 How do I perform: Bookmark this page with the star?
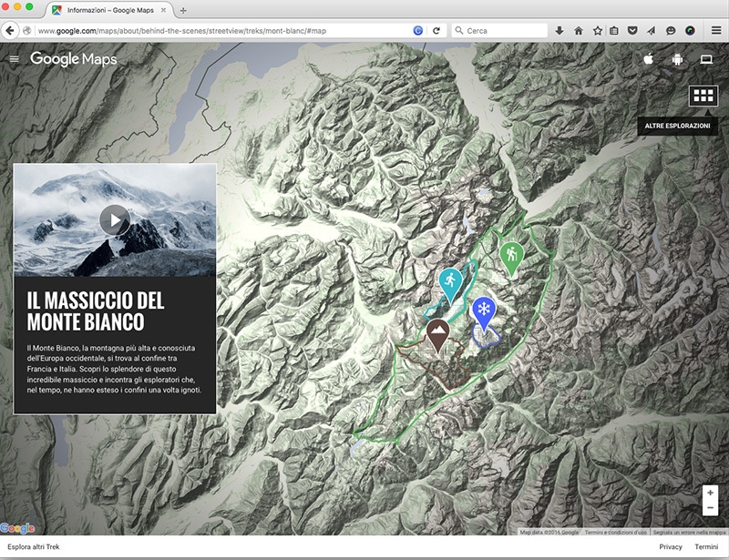tap(598, 31)
